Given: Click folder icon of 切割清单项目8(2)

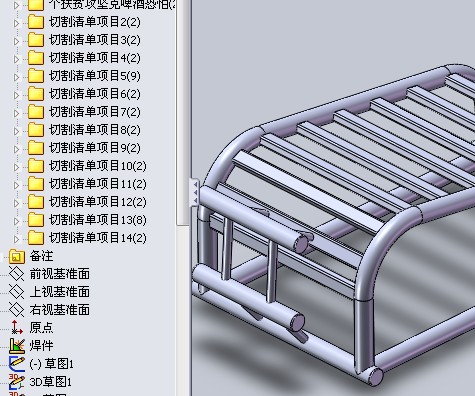Looking at the screenshot, I should click(x=36, y=130).
